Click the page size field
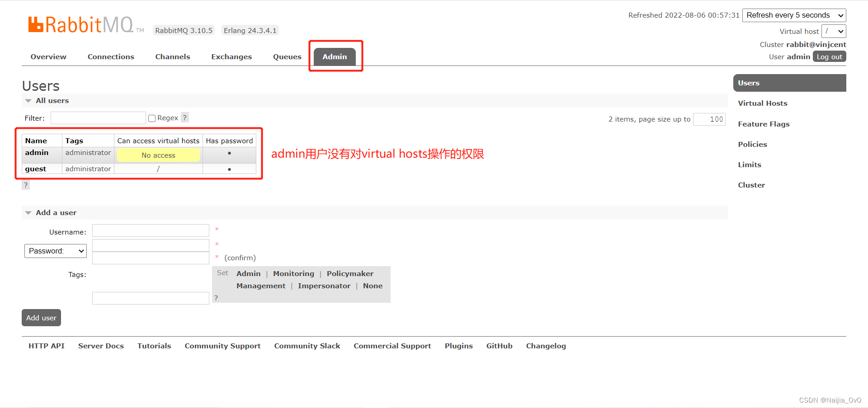The width and height of the screenshot is (868, 408). pyautogui.click(x=709, y=119)
